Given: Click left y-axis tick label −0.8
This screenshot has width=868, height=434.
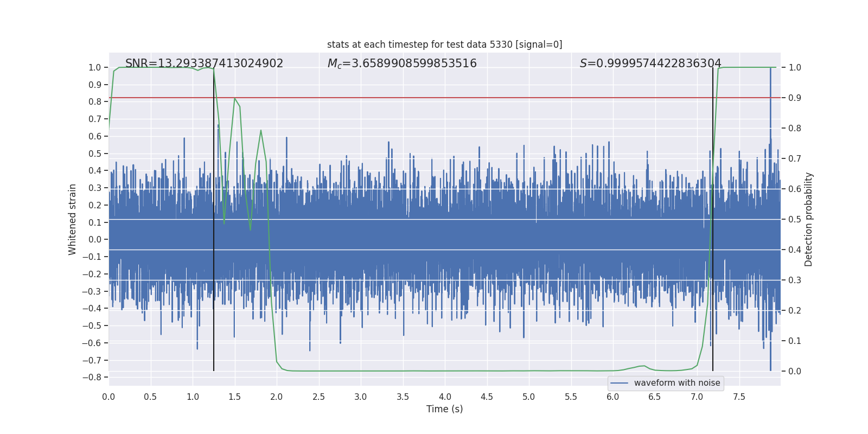Looking at the screenshot, I should (92, 378).
